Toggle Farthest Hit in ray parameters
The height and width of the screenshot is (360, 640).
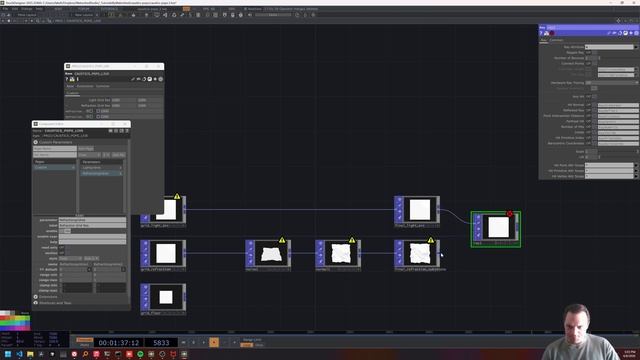pyautogui.click(x=591, y=121)
